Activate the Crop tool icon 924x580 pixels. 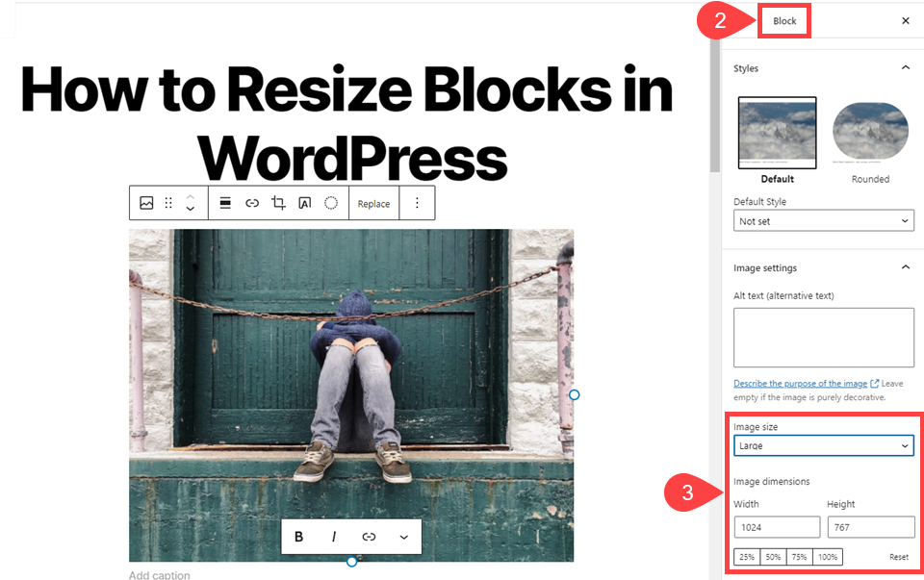tap(276, 203)
